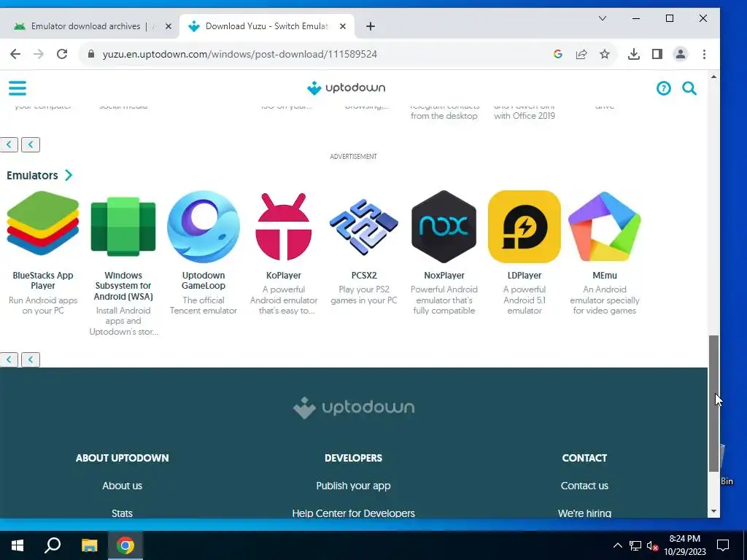This screenshot has height=560, width=747.
Task: Open the Uptodown hamburger menu
Action: click(x=18, y=88)
